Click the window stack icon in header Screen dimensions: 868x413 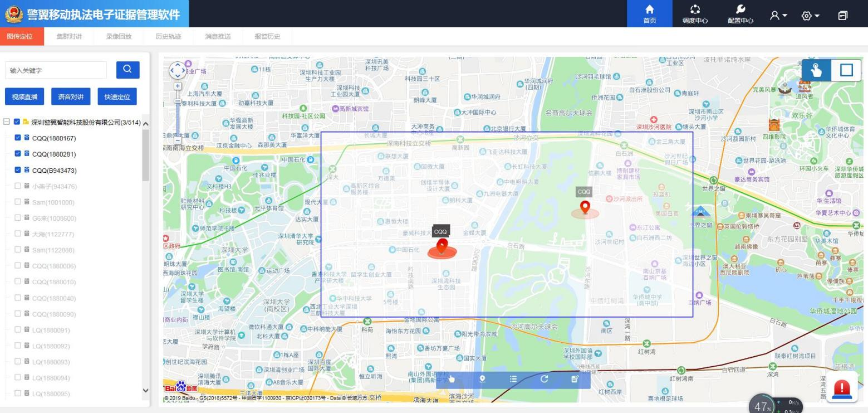tap(843, 16)
